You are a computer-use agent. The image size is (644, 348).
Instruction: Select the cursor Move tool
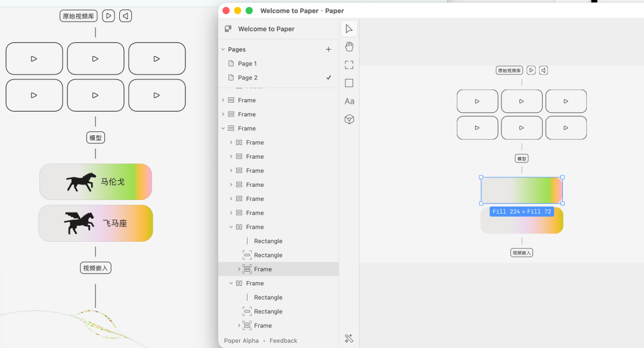tap(349, 29)
